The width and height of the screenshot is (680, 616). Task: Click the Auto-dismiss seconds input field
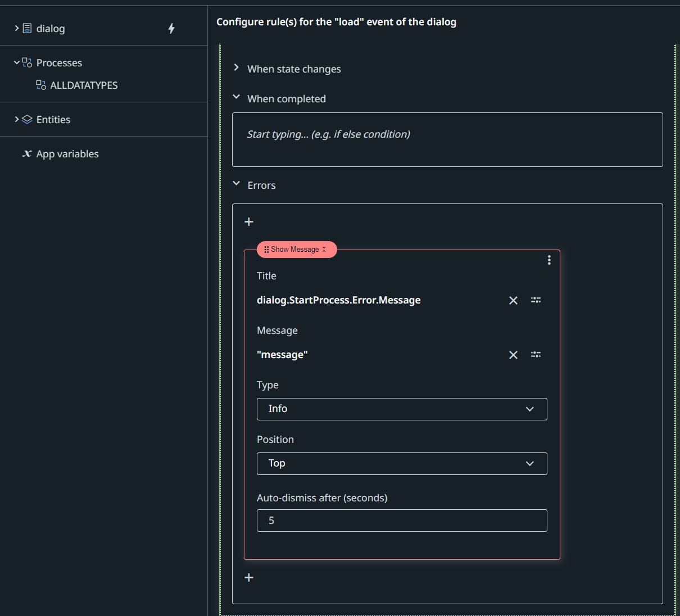click(402, 520)
